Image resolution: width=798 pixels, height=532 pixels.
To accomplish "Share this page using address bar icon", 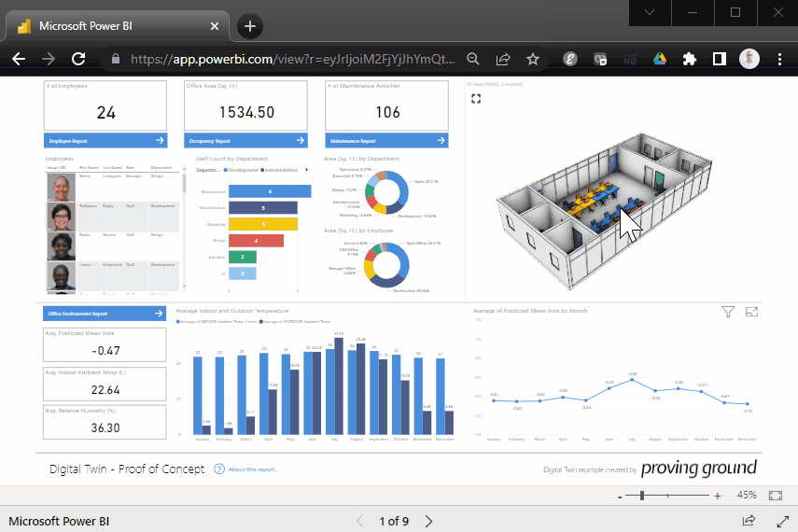I will tap(503, 59).
